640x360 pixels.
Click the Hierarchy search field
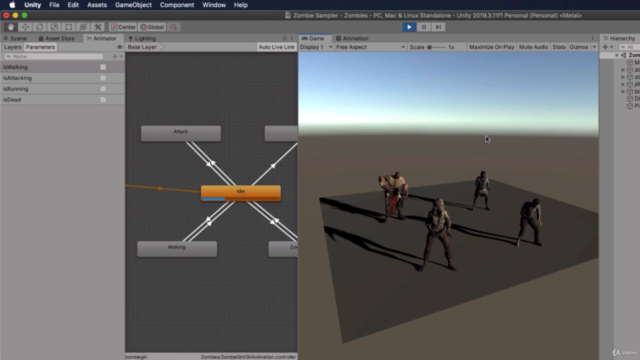629,47
